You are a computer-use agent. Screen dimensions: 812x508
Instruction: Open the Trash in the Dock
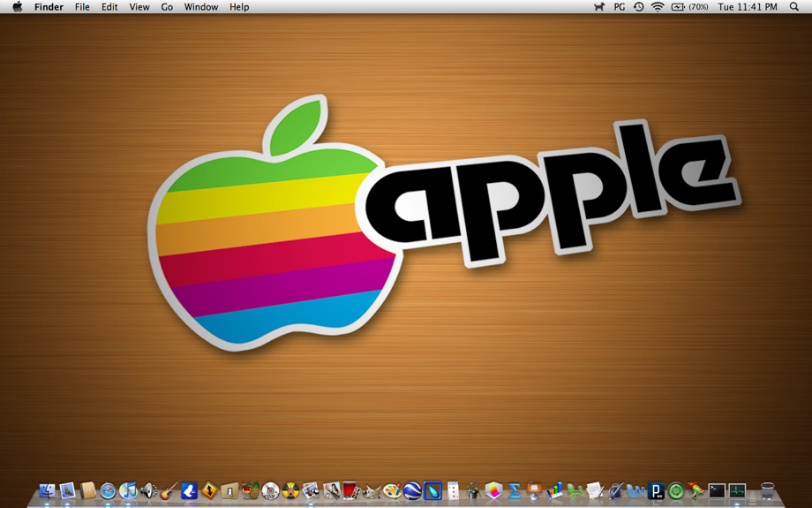tap(768, 490)
